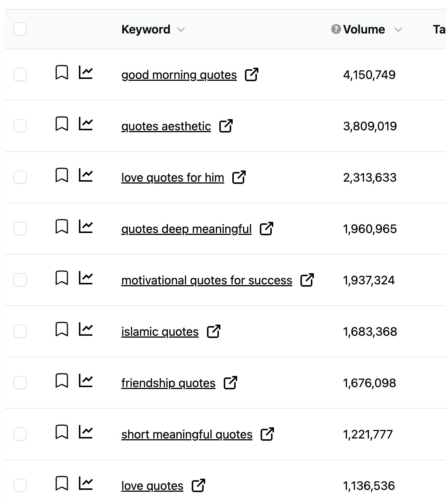Open external link for friendship quotes
Viewport: 446px width, 504px height.
(x=230, y=383)
